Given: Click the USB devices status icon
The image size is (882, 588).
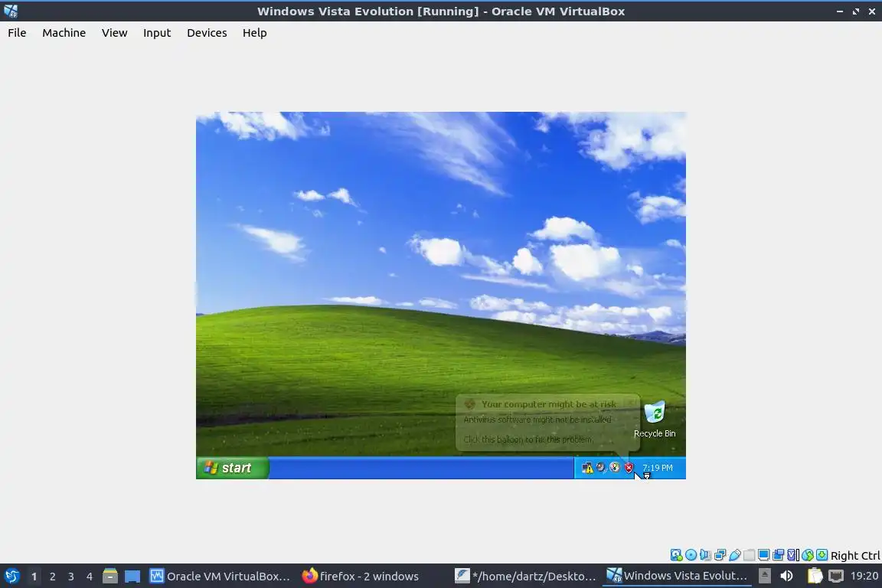Looking at the screenshot, I should pos(735,555).
